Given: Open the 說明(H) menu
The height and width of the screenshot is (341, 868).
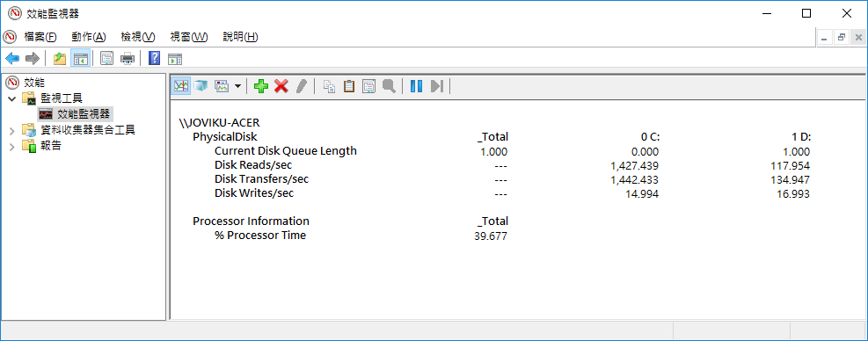Looking at the screenshot, I should (x=240, y=37).
